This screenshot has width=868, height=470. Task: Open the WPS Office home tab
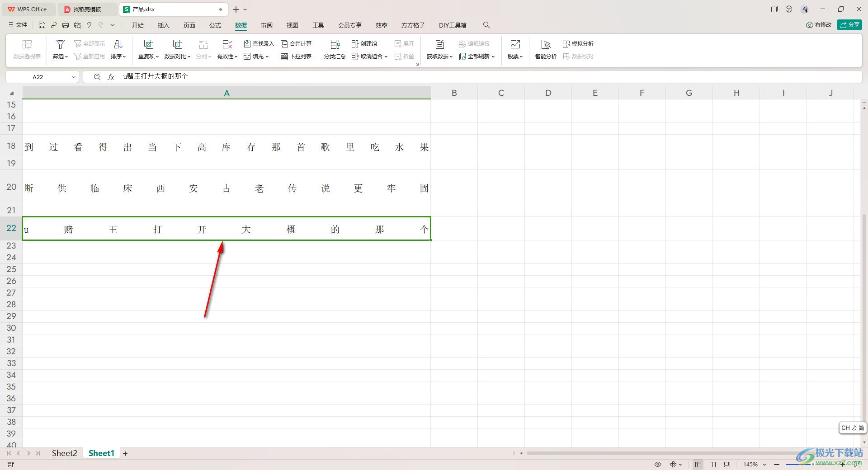[x=28, y=9]
